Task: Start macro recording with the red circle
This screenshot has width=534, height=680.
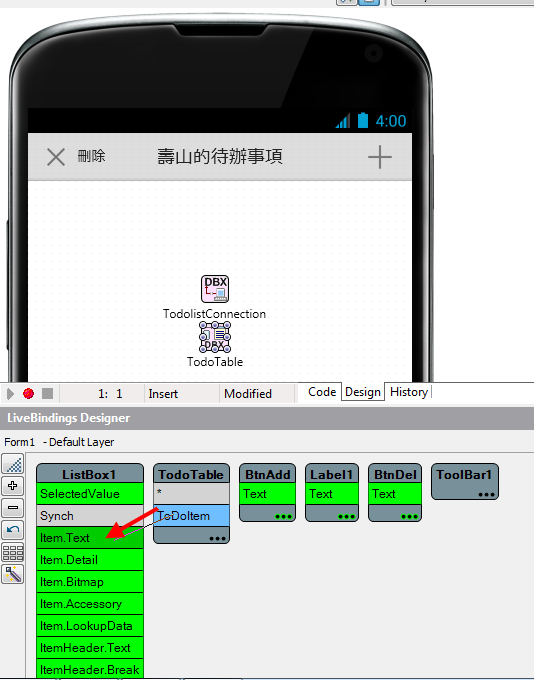Action: 29,393
